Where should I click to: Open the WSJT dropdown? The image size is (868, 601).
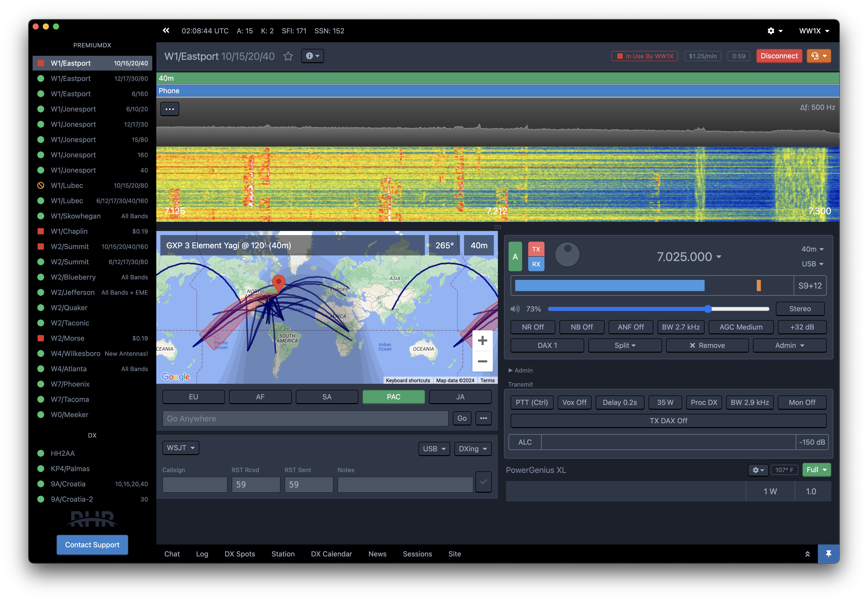click(181, 448)
